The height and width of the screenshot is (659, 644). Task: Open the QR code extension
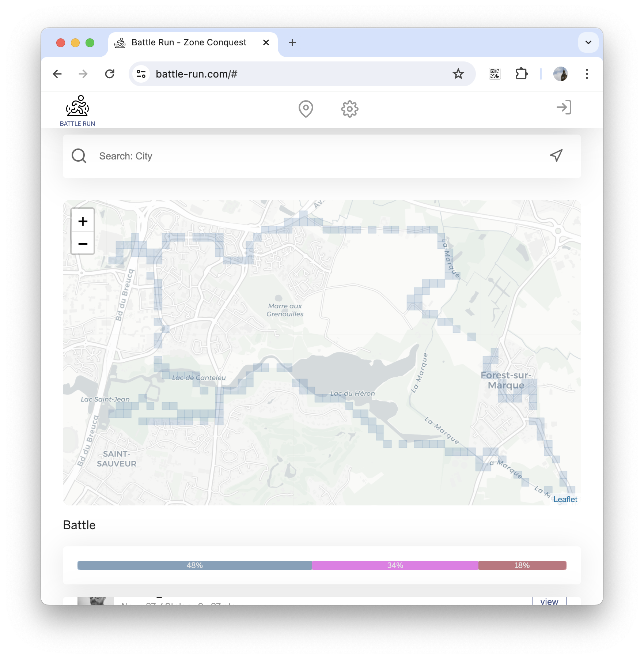(495, 74)
